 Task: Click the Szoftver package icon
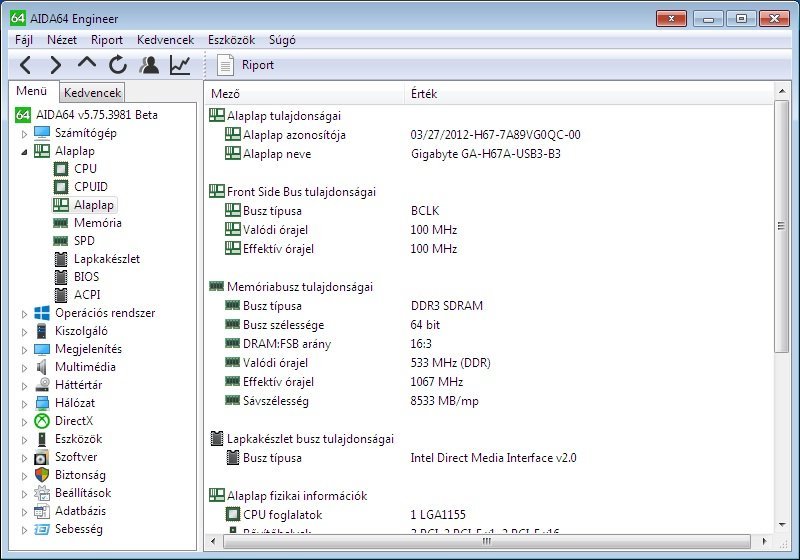(42, 457)
